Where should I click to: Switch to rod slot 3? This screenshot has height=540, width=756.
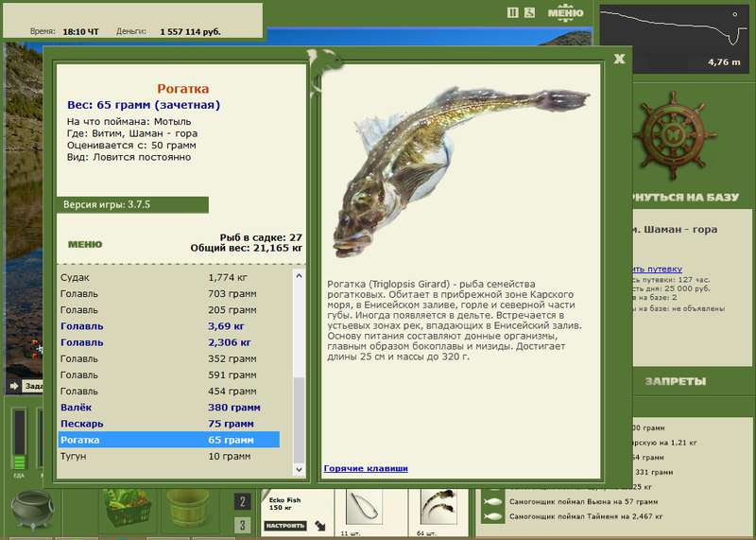[243, 525]
